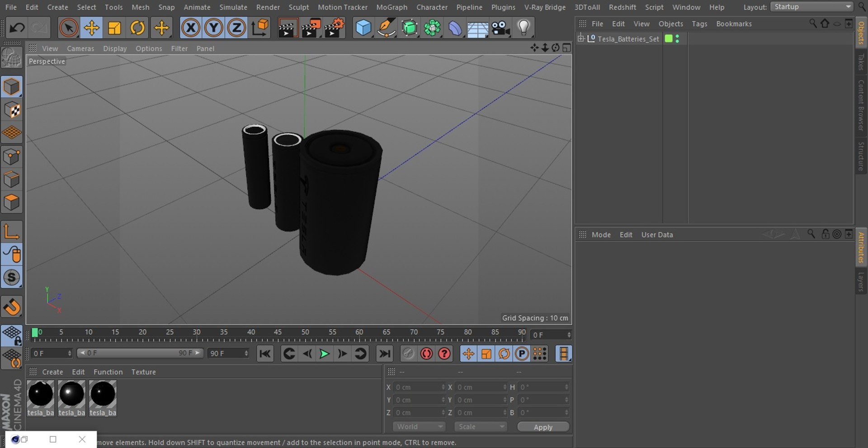
Task: Select the Move tool in top toolbar
Action: click(91, 28)
